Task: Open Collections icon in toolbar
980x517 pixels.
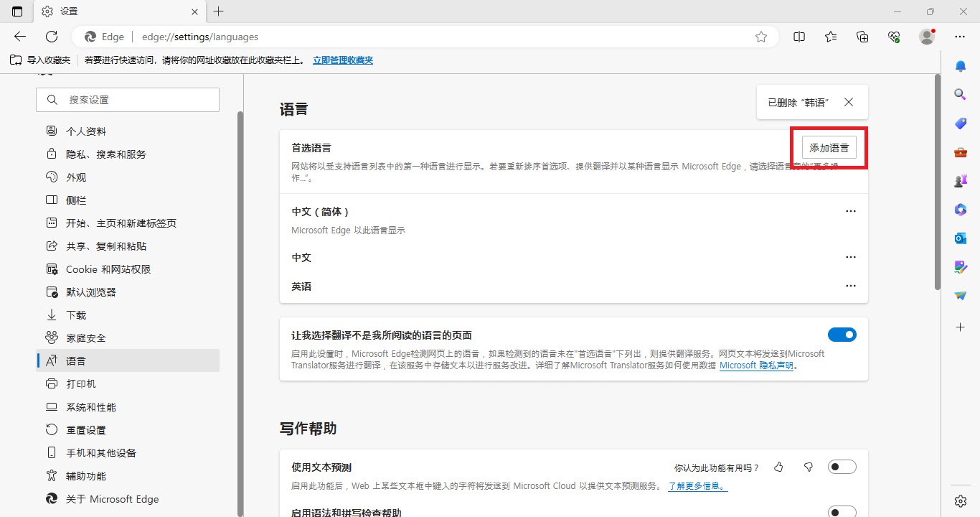Action: click(x=862, y=37)
